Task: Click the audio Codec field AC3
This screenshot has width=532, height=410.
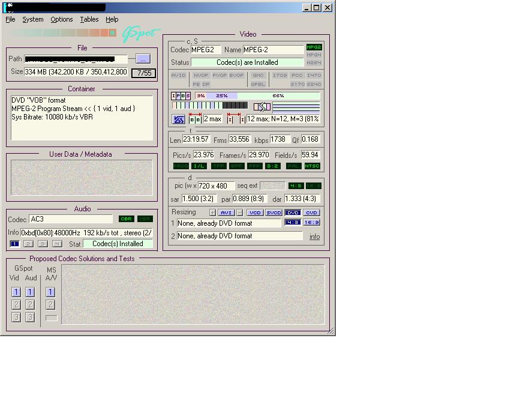Action: click(x=71, y=219)
